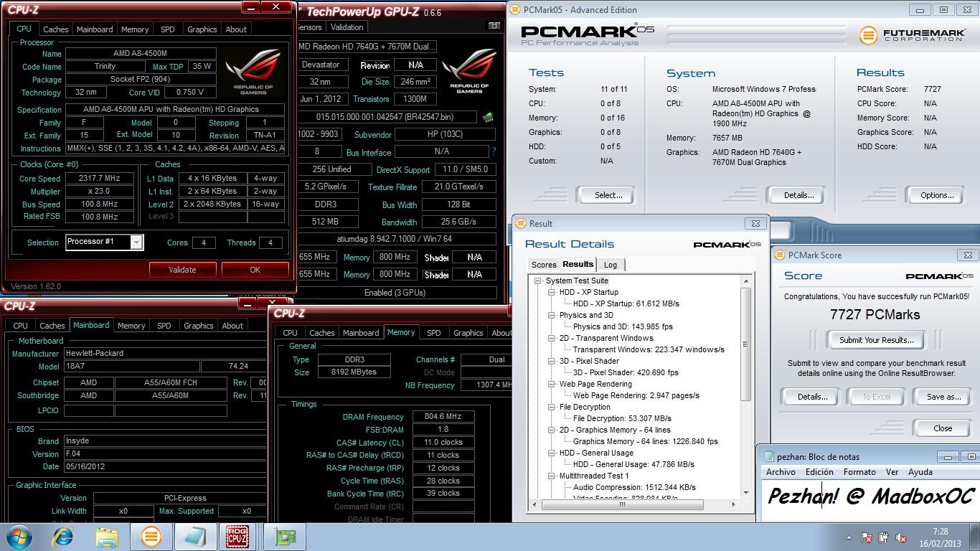Collapse the Physics and 3D node

pos(551,315)
